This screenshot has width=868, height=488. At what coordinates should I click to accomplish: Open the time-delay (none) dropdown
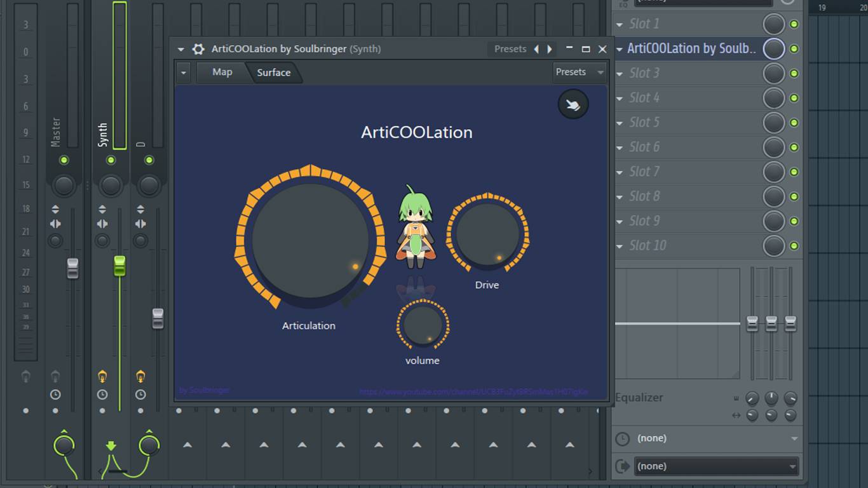717,438
